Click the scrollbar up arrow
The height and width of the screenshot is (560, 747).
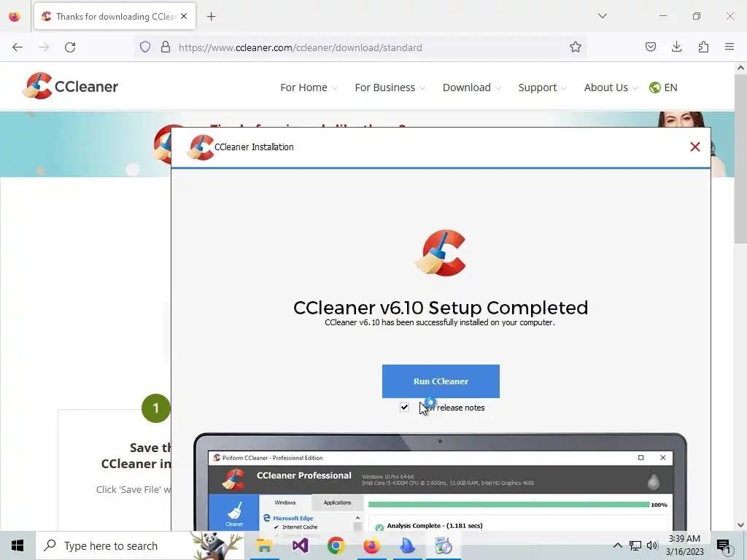click(x=740, y=68)
